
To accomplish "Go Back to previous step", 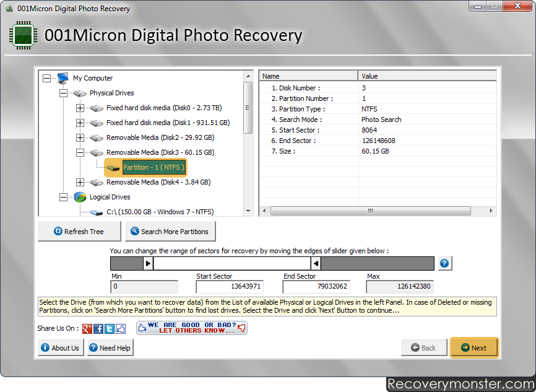I will (424, 348).
